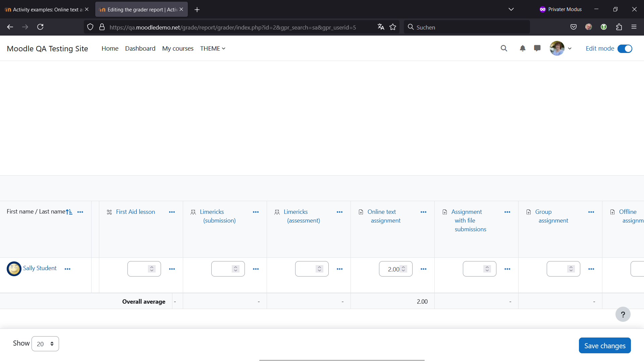Viewport: 644px width, 362px height.
Task: Open Online text assignment column actions menu
Action: (424, 212)
